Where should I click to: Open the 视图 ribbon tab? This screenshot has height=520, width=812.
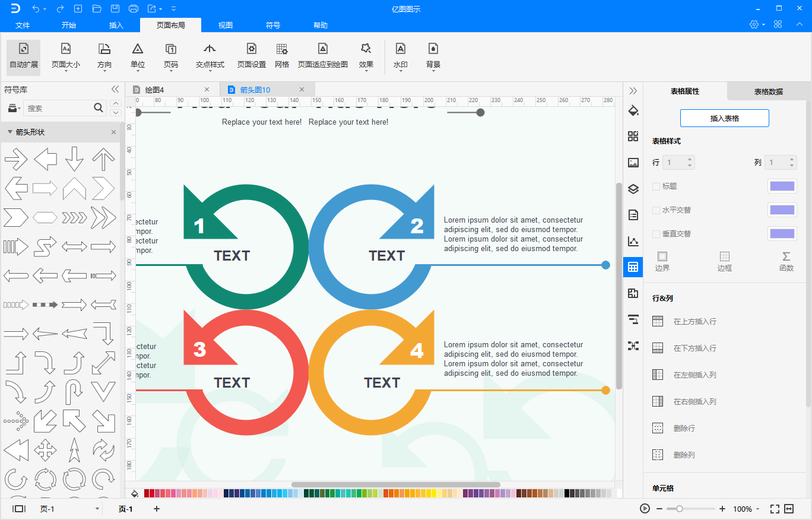tap(225, 25)
